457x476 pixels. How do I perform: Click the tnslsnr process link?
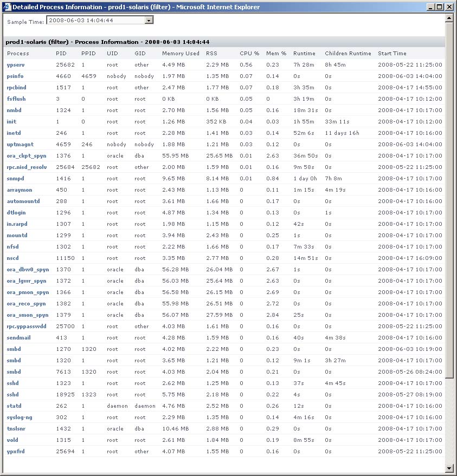click(16, 429)
